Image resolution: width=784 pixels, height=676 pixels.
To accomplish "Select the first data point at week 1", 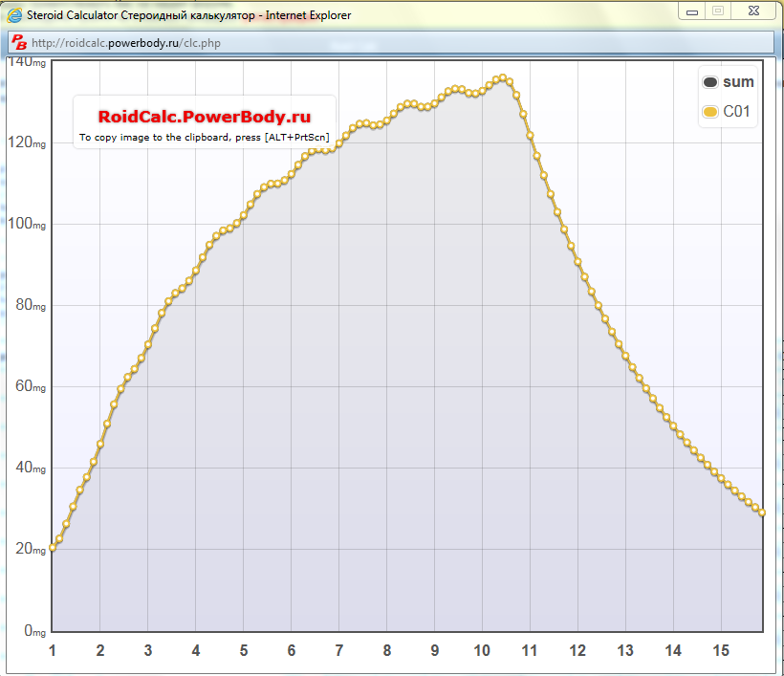I will tap(53, 548).
